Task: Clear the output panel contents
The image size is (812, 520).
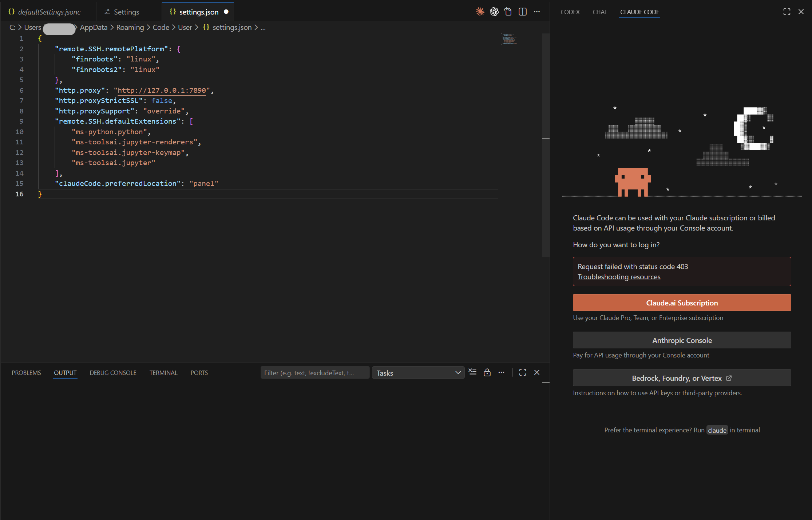Action: 472,372
